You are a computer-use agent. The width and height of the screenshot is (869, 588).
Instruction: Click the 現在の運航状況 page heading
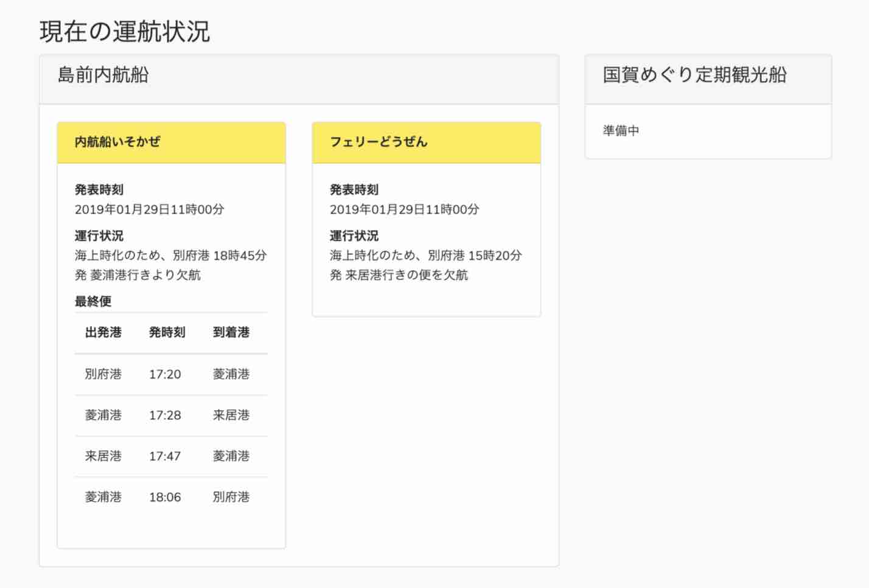(125, 32)
